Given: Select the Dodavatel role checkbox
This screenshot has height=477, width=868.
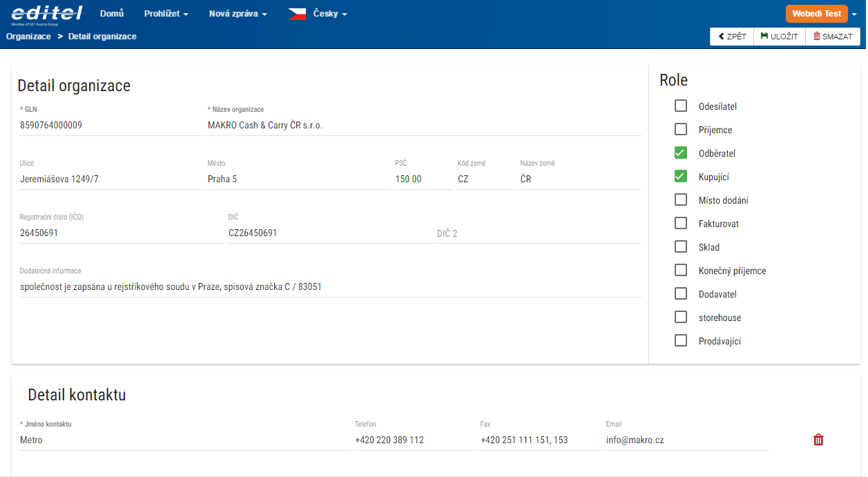Looking at the screenshot, I should [681, 293].
